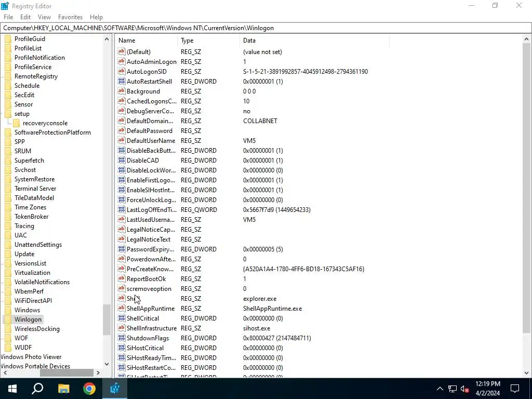Show hidden system tray icons
The height and width of the screenshot is (399, 532).
click(x=440, y=389)
